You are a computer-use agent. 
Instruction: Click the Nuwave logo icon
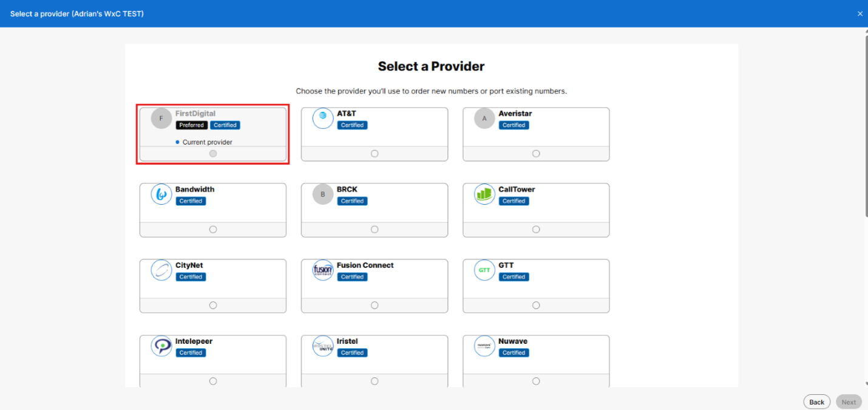point(484,346)
